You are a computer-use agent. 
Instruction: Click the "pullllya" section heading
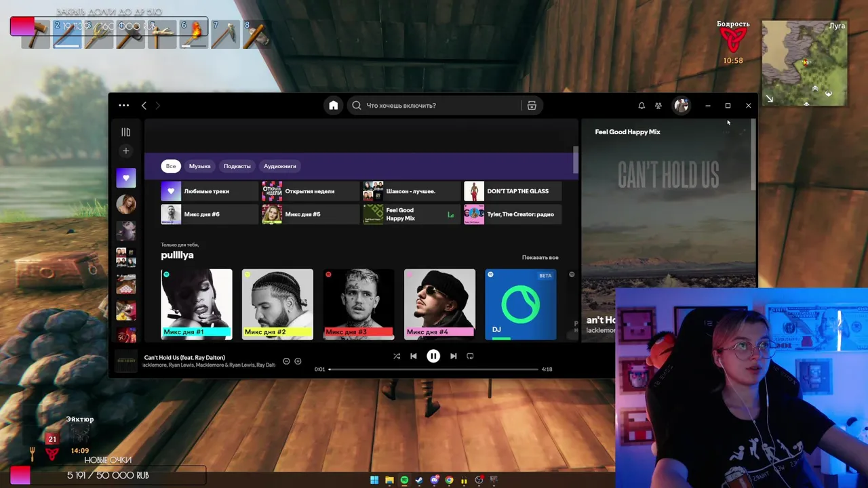click(177, 255)
